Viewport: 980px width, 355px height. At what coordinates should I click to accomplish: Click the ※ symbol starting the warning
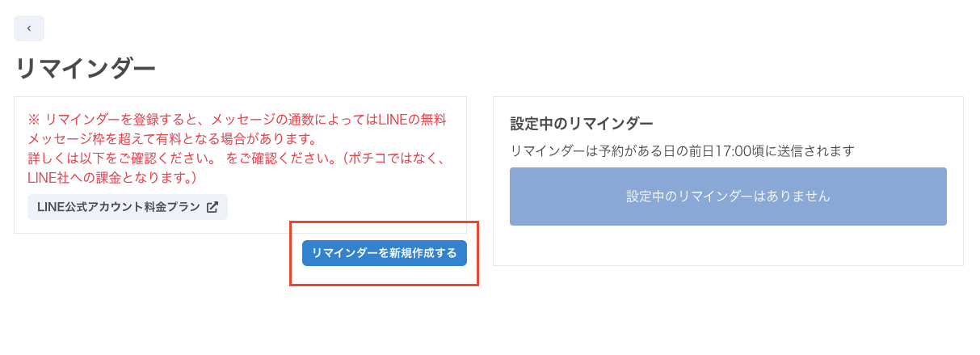coord(34,120)
